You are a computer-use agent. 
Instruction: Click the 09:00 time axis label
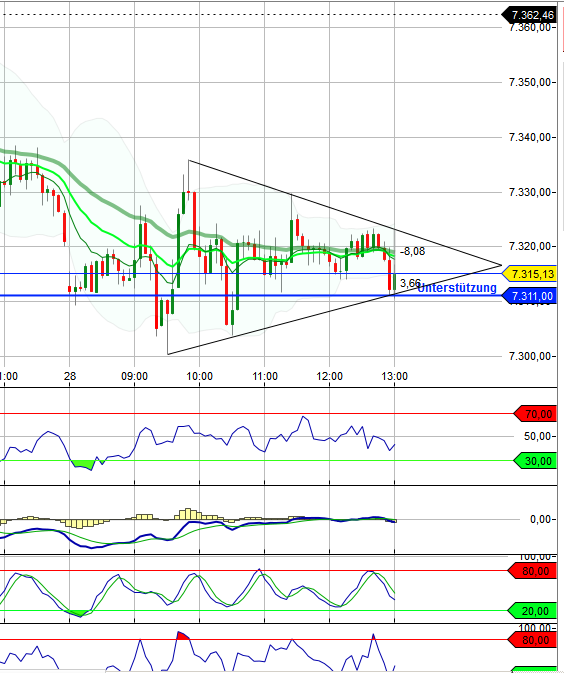pos(134,376)
